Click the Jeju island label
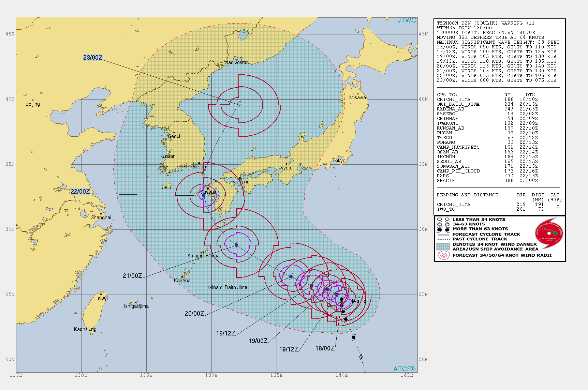 [167, 187]
